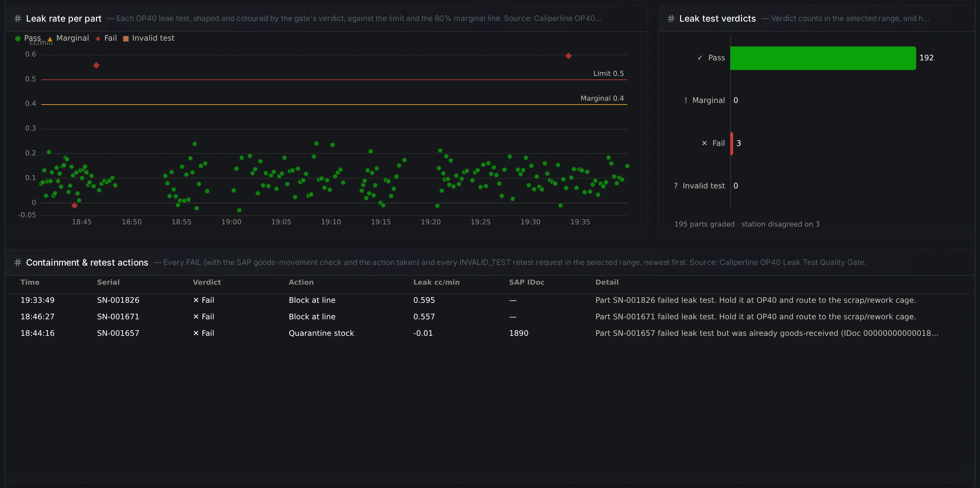Toggle the Pass series in the chart legend
This screenshot has width=980, height=488.
(28, 38)
